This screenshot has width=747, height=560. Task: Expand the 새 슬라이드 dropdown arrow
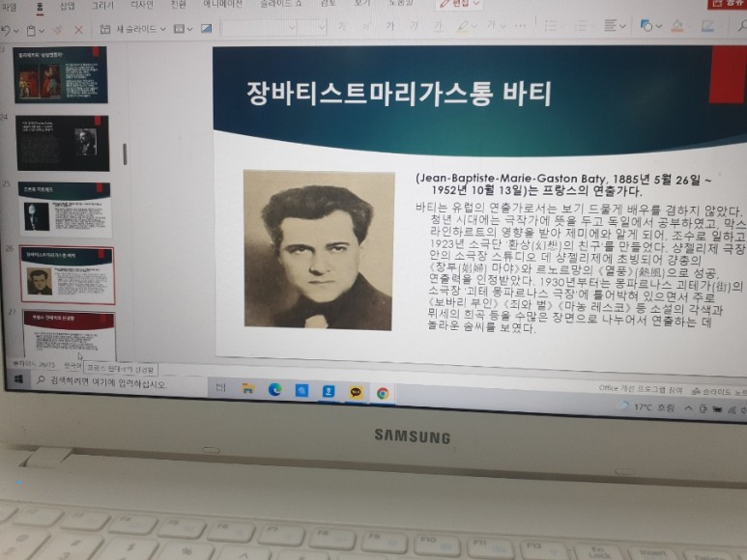(163, 29)
